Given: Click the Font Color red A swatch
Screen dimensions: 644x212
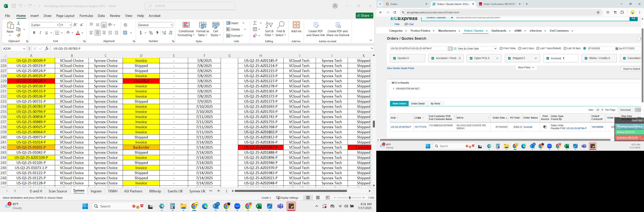Looking at the screenshot, I should tap(78, 33).
